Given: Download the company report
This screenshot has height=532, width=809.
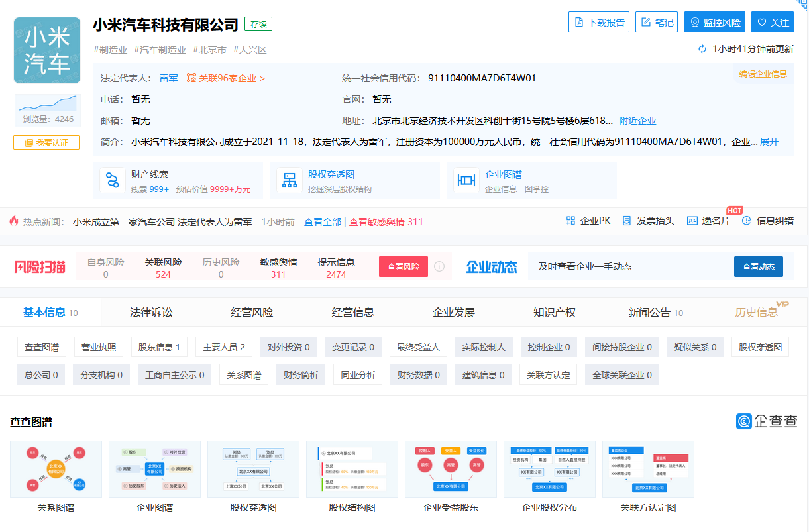Looking at the screenshot, I should coord(599,22).
